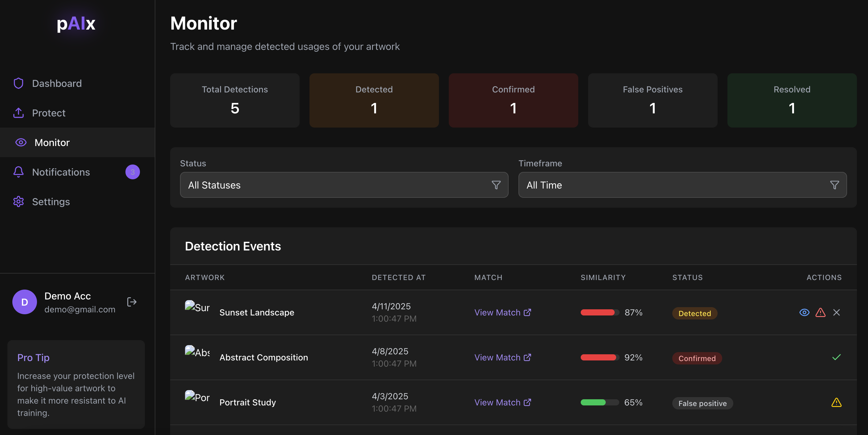Click green checkmark on Abstract Composition row
The width and height of the screenshot is (868, 435).
click(836, 357)
